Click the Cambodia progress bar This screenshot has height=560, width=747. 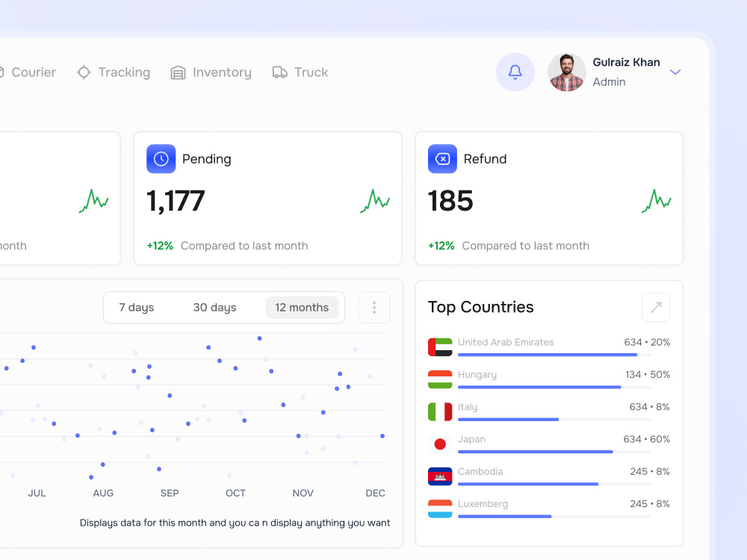(x=554, y=485)
